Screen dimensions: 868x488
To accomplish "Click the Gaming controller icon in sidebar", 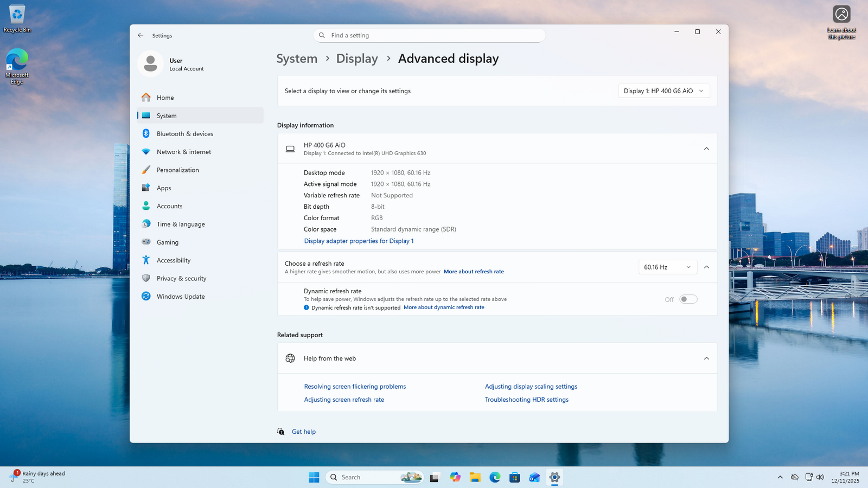I will tap(146, 242).
